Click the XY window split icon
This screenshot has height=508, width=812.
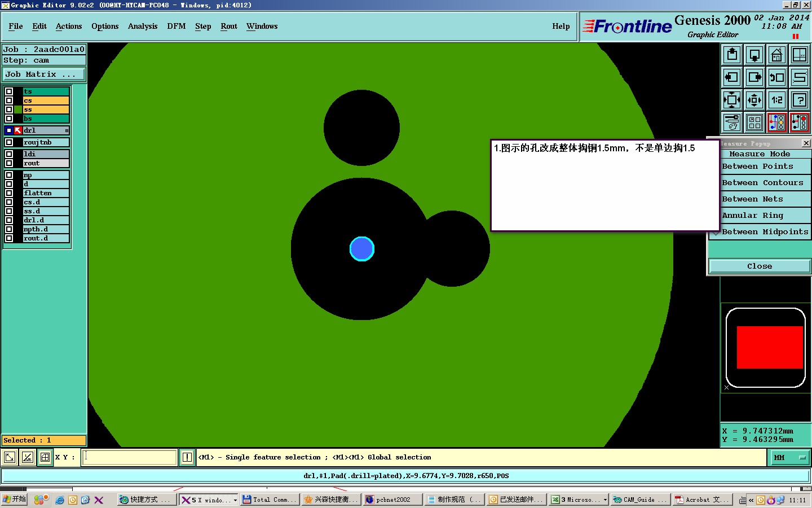(x=800, y=55)
